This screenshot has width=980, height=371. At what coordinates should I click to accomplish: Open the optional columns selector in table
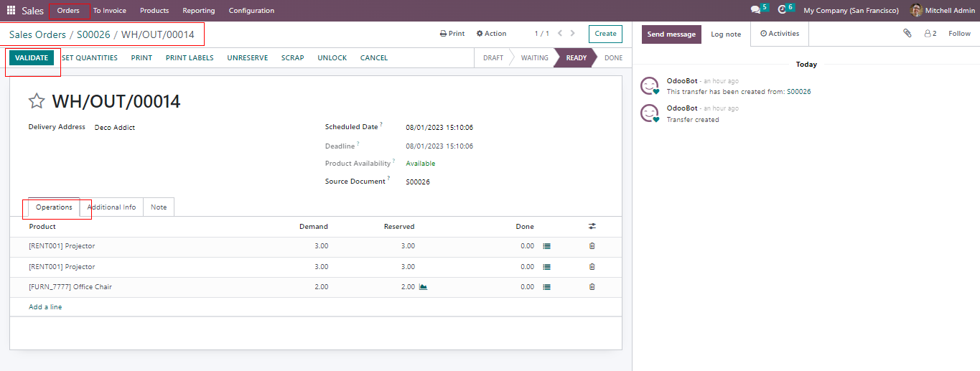592,226
